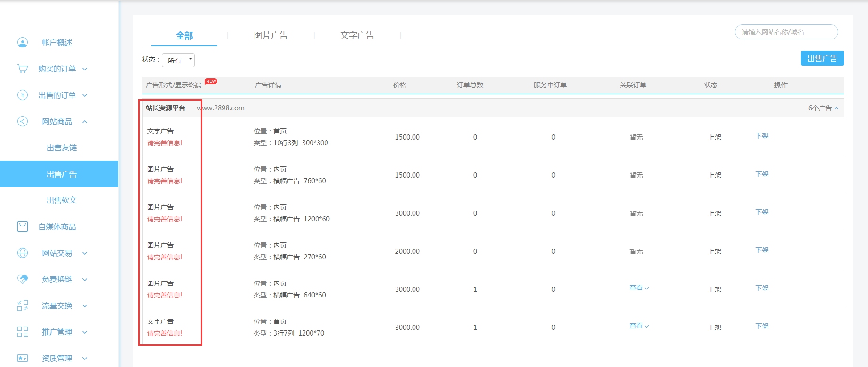Click 下架 for the 300*300 text ad
Screen dimensions: 868x367
[762, 136]
